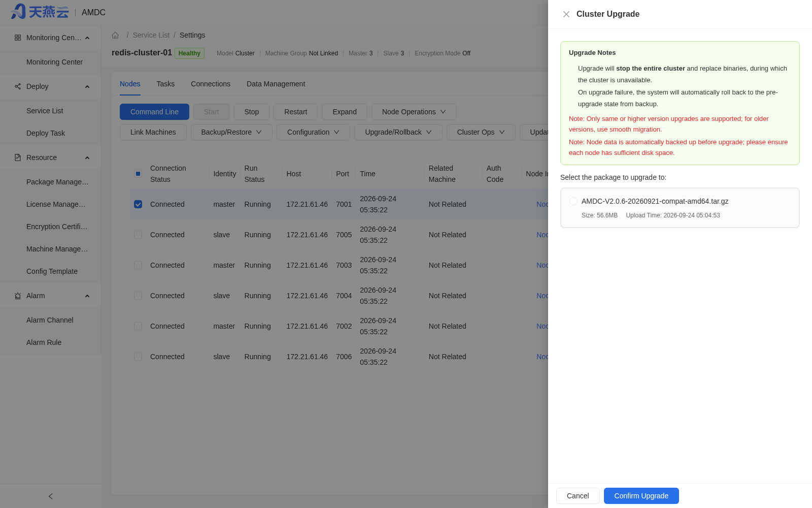
Task: Uncheck the master node on port 7001
Action: pos(138,204)
